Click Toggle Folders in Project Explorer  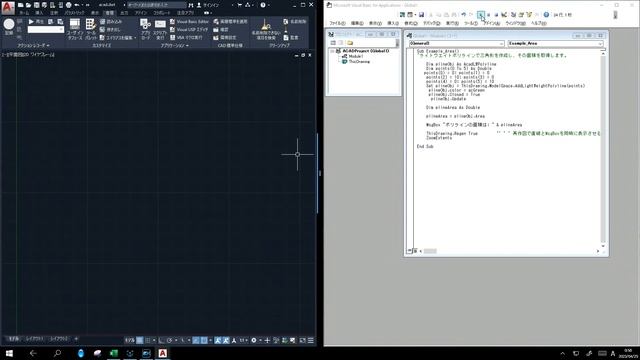pos(350,42)
